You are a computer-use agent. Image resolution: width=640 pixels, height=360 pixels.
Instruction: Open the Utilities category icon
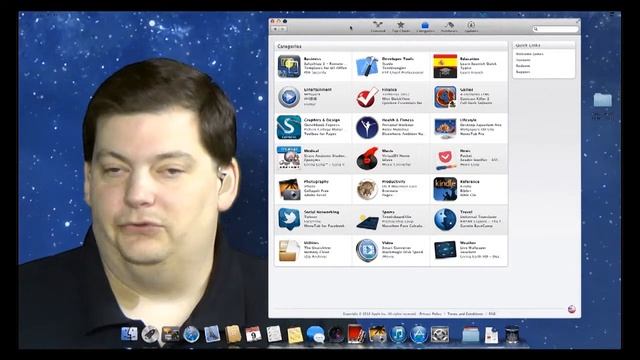click(289, 250)
